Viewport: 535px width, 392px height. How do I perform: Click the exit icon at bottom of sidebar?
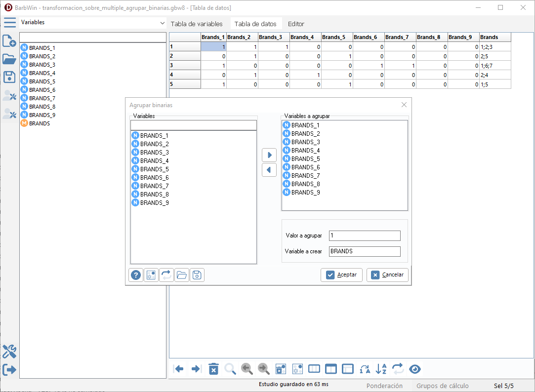tap(9, 369)
